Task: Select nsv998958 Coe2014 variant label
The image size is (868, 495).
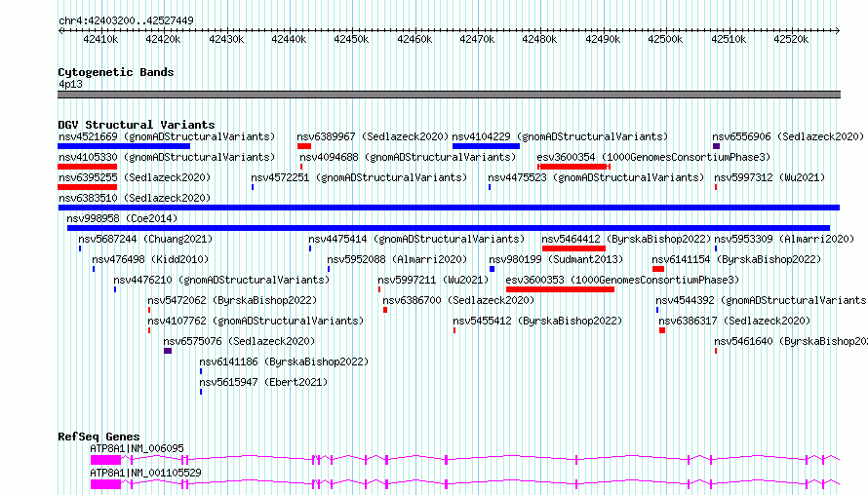Action: tap(122, 218)
